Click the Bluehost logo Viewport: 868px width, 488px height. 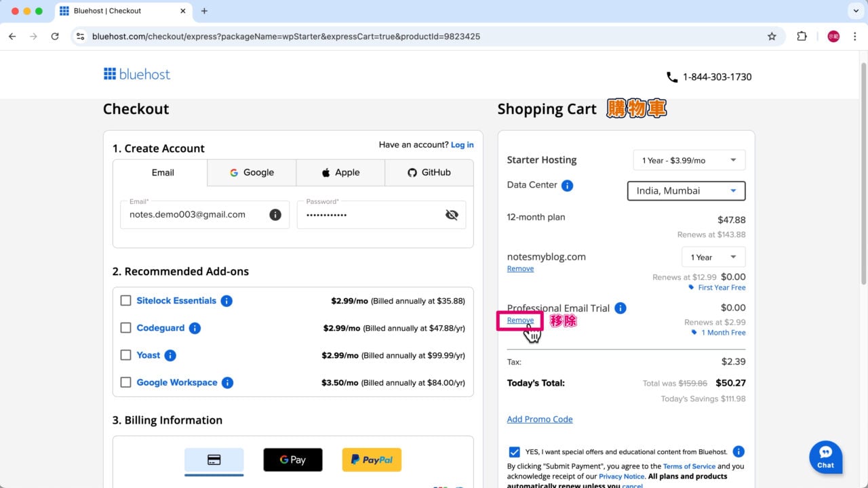pos(136,75)
